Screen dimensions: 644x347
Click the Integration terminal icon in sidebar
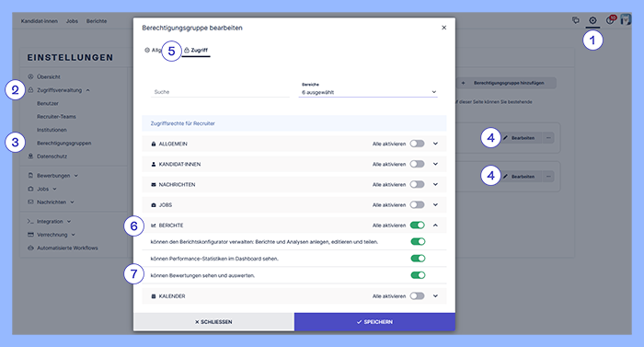pyautogui.click(x=30, y=221)
